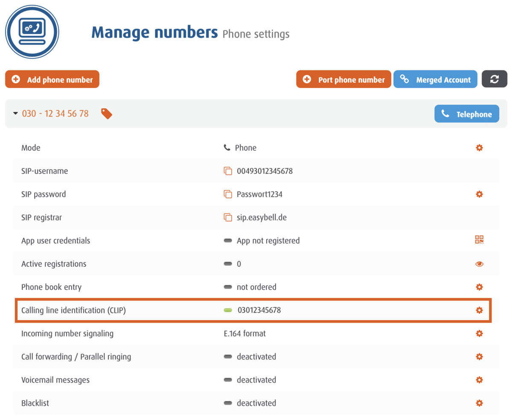Open the QR code for App user credentials
Image resolution: width=512 pixels, height=420 pixels.
[479, 240]
